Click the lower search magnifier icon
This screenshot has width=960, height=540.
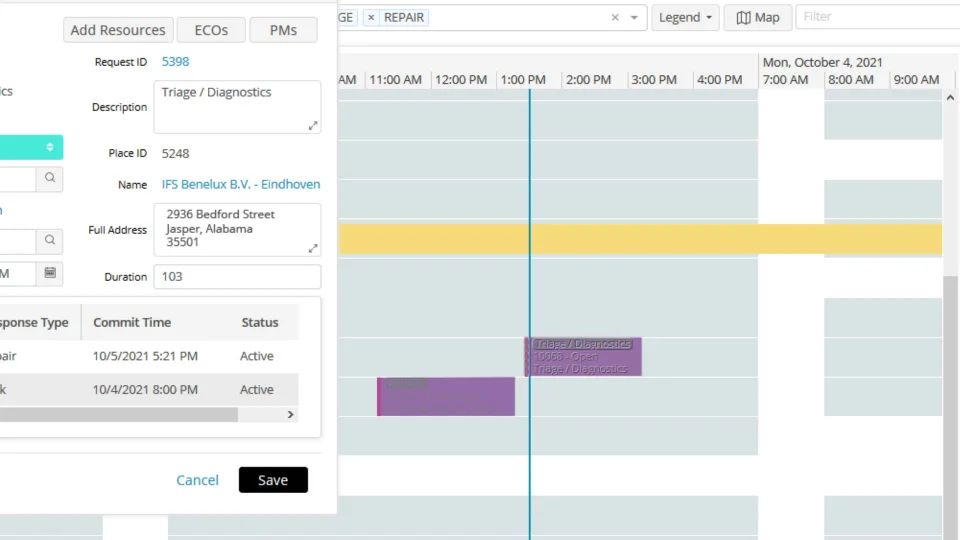[49, 241]
